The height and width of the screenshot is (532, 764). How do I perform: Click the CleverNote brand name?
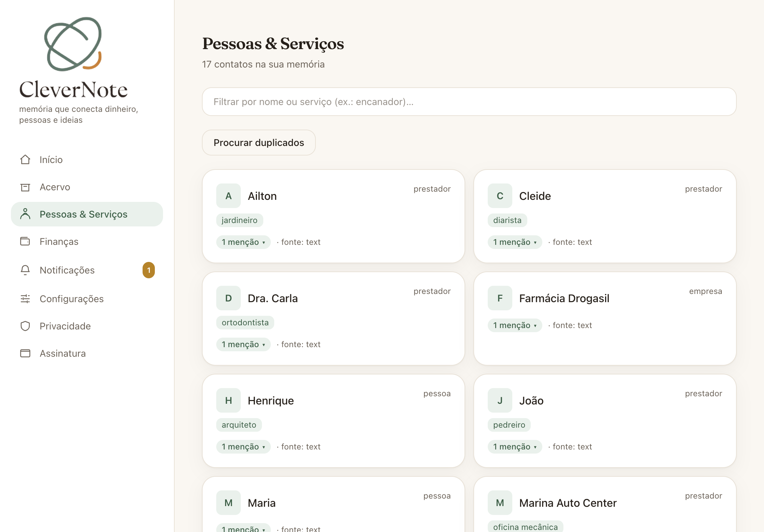pyautogui.click(x=73, y=89)
